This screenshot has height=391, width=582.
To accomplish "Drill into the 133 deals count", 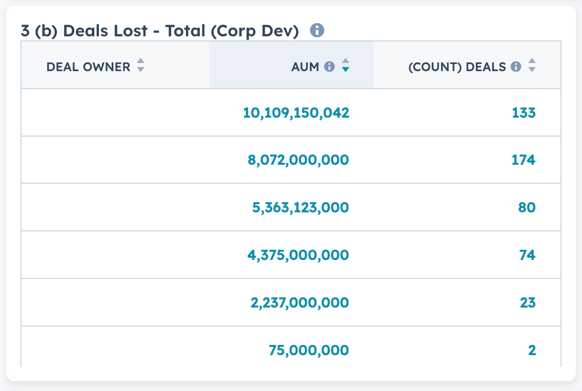I will [524, 113].
